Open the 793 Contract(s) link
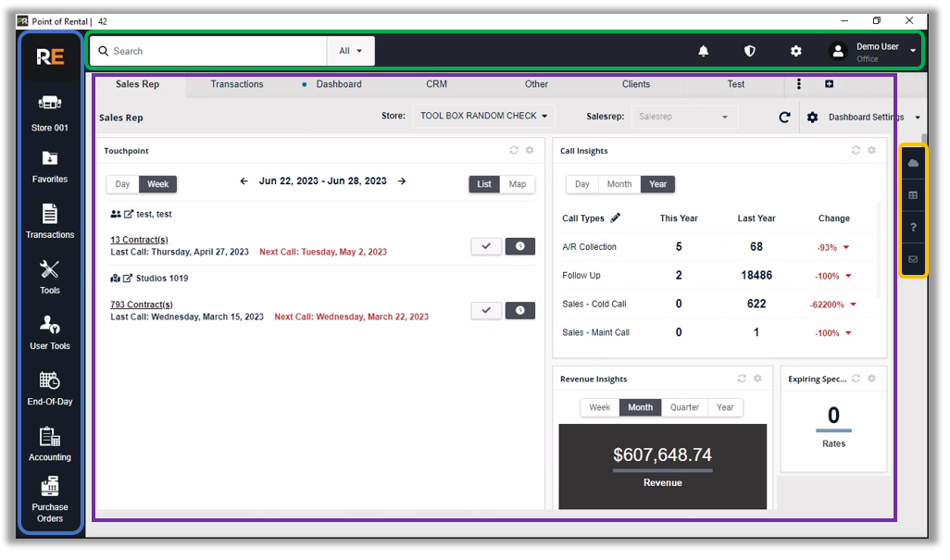 click(142, 305)
